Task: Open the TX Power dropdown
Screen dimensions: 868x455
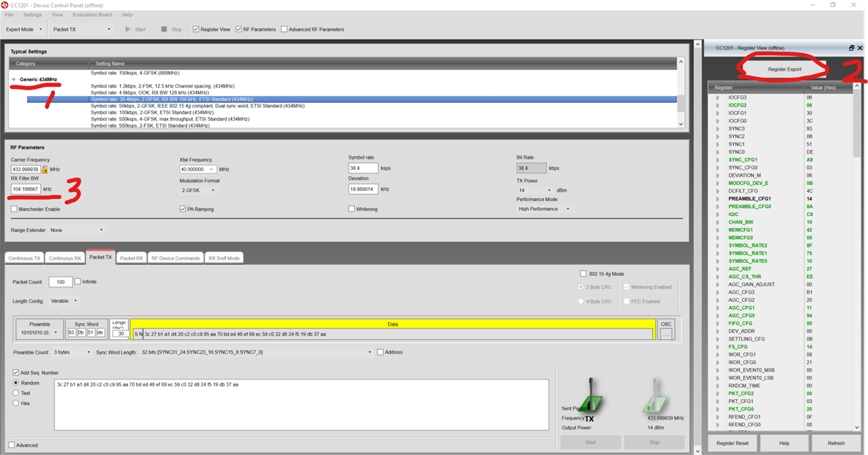Action: [x=534, y=190]
